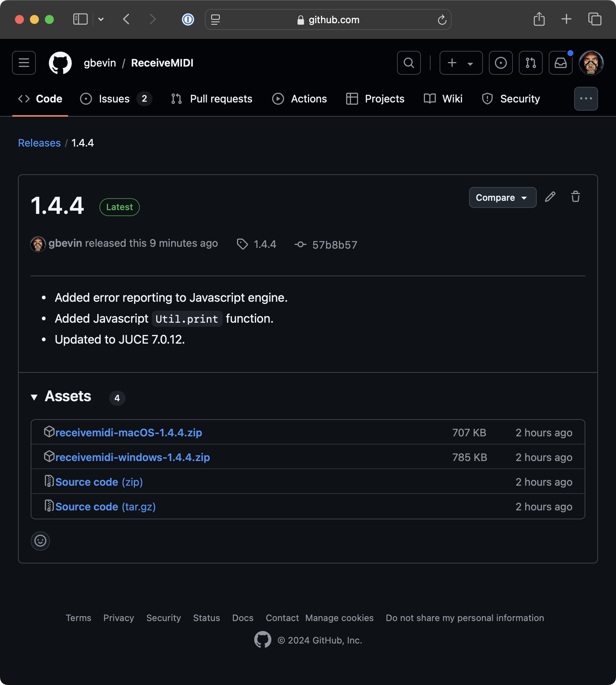Open the ReceiveMIDI repository link

162,63
